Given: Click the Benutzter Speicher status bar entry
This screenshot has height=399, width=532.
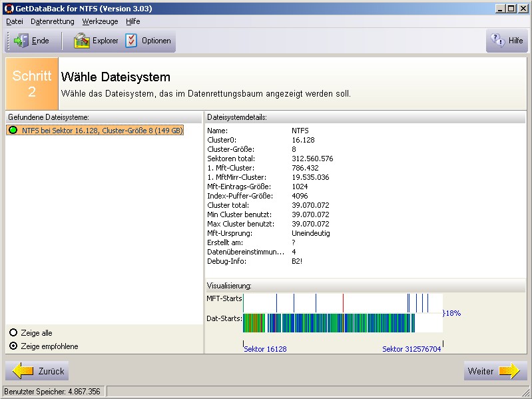Looking at the screenshot, I should pos(53,392).
